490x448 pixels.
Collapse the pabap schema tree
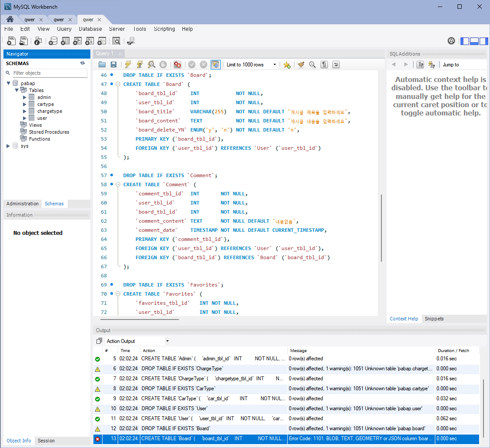(9, 83)
